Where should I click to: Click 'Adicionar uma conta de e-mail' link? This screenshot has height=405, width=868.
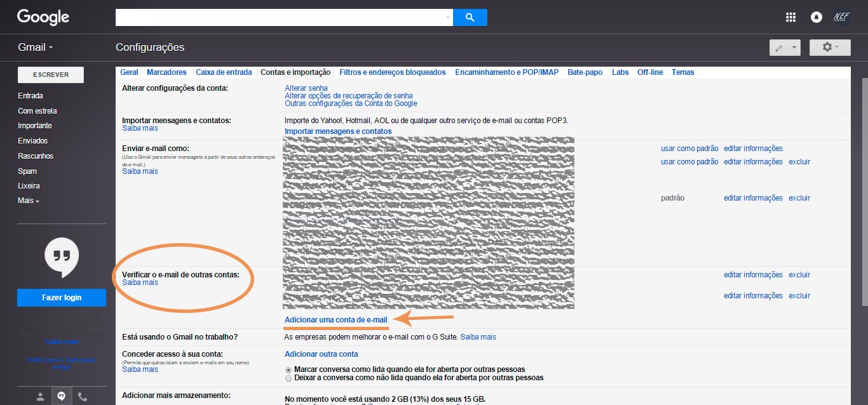pyautogui.click(x=336, y=320)
